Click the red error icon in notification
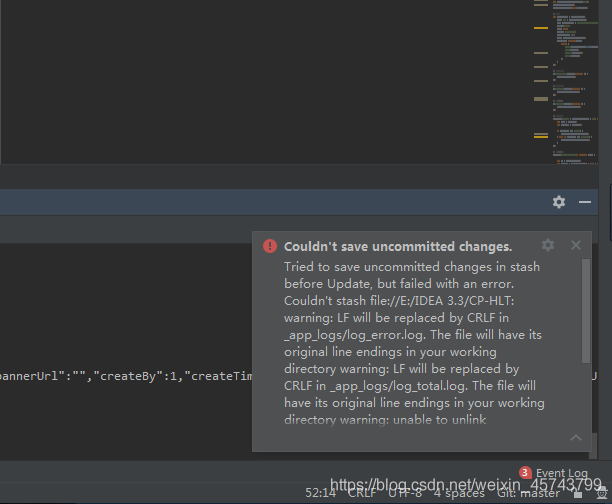This screenshot has height=504, width=612. point(270,246)
